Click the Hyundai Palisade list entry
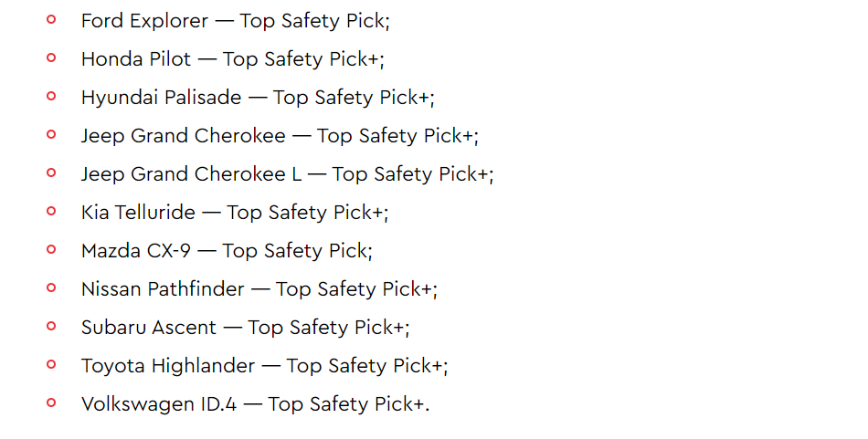 pyautogui.click(x=258, y=98)
